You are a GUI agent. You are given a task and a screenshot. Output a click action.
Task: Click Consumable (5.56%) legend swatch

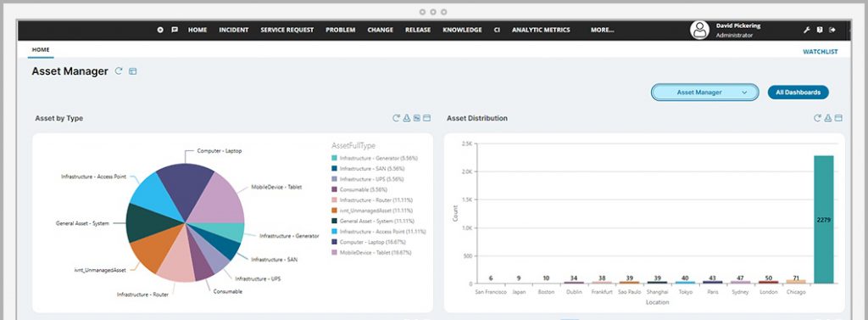click(x=334, y=189)
